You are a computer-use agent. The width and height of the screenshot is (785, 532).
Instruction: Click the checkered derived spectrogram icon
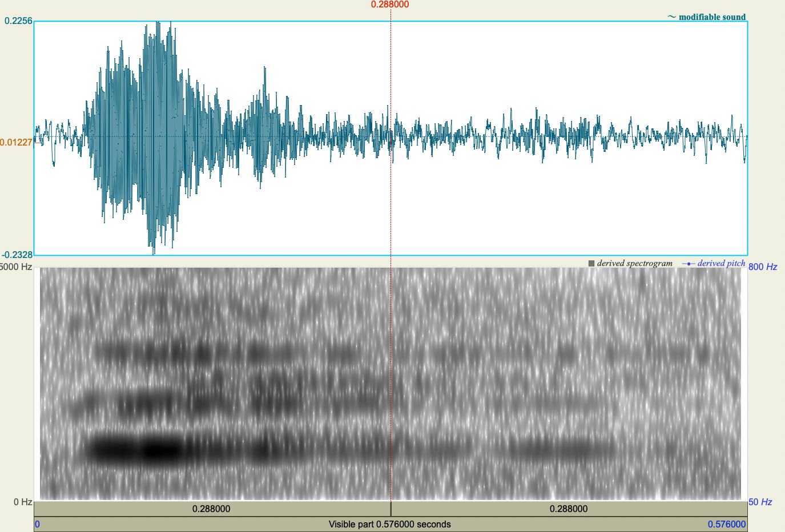point(591,263)
